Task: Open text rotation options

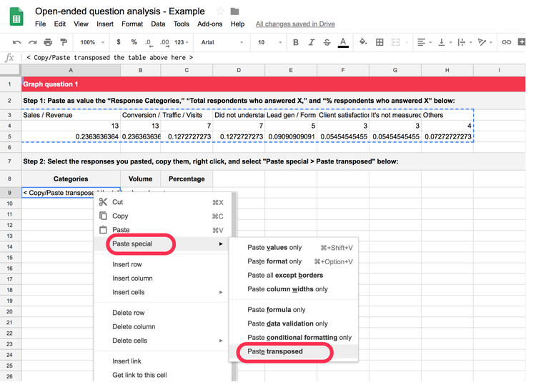Action: pos(485,42)
